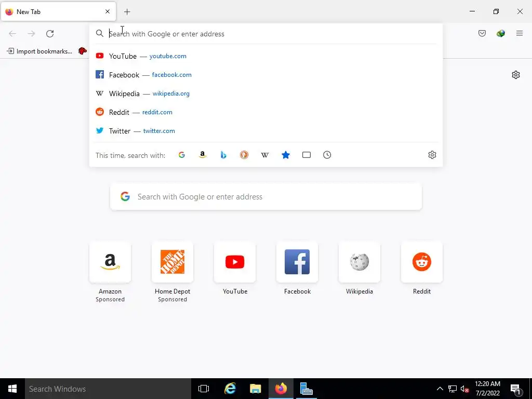Click the Search Windows taskbar box
Image resolution: width=532 pixels, height=399 pixels.
(108, 389)
